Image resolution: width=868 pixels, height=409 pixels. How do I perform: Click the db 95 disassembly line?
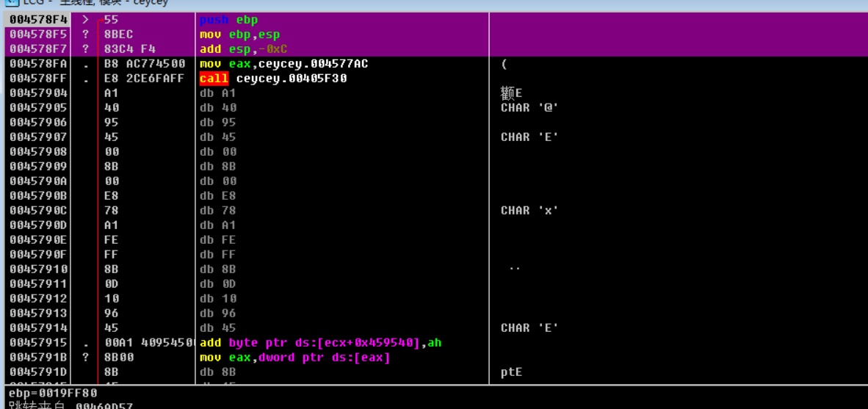click(x=218, y=123)
